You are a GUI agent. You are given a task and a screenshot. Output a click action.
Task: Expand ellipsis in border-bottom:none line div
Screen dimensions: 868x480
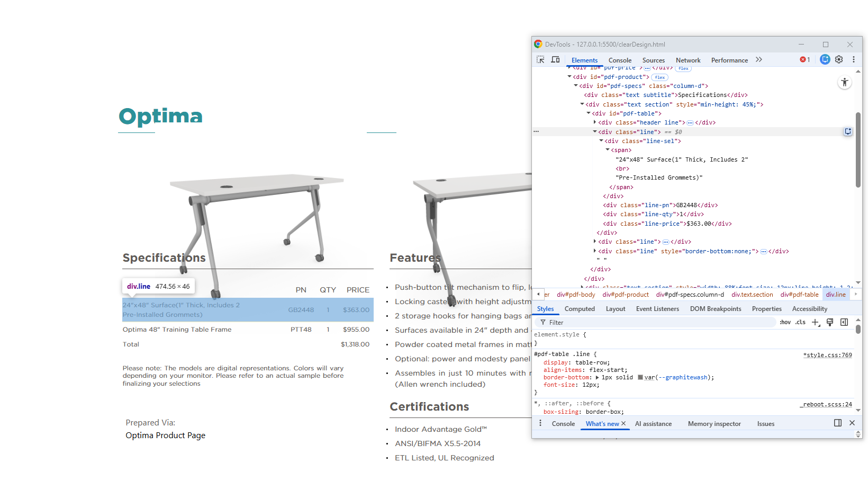pos(764,252)
